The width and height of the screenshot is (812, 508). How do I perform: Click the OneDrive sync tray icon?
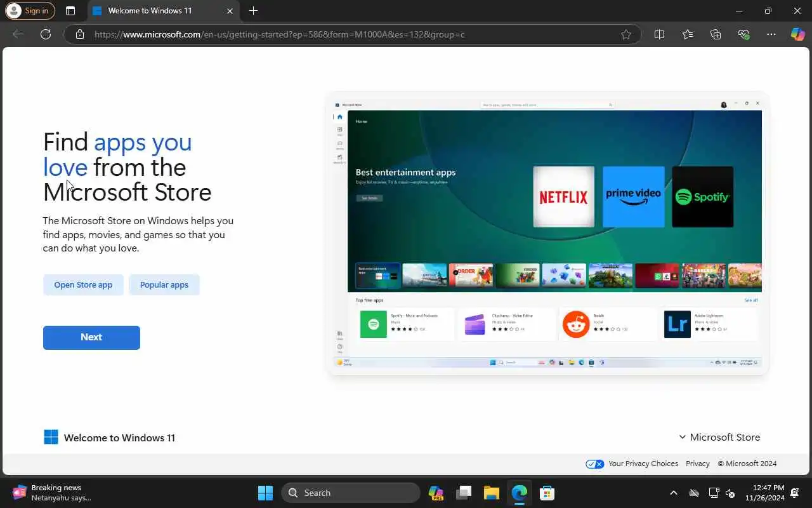[694, 493]
